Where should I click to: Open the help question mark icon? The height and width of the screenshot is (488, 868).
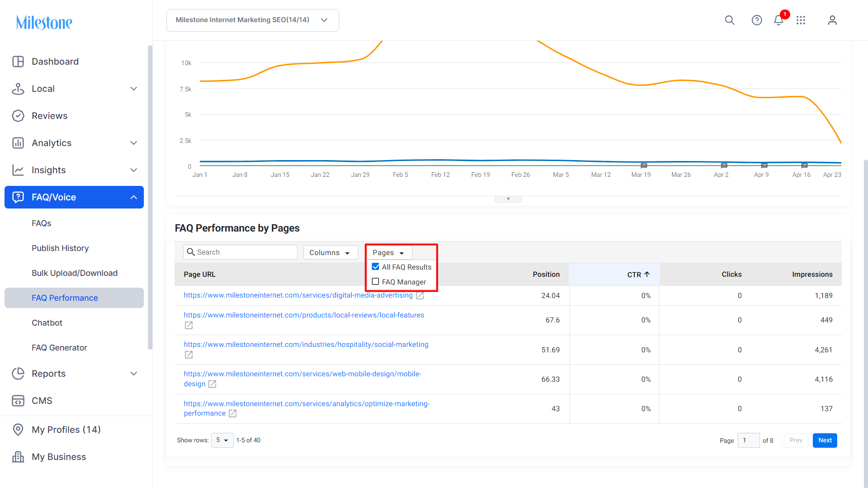coord(757,20)
